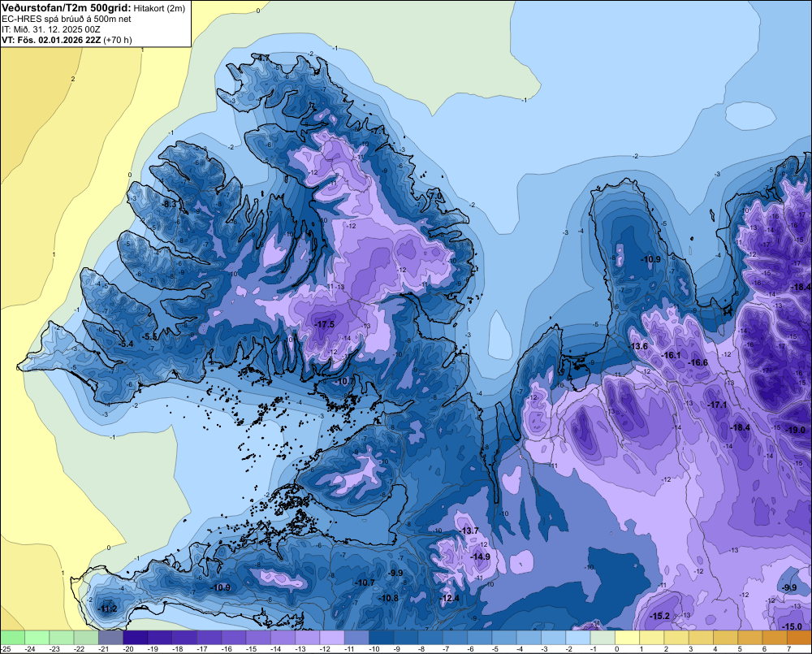Pick the light lilac swatch labeled -12
The height and width of the screenshot is (654, 812).
332,637
